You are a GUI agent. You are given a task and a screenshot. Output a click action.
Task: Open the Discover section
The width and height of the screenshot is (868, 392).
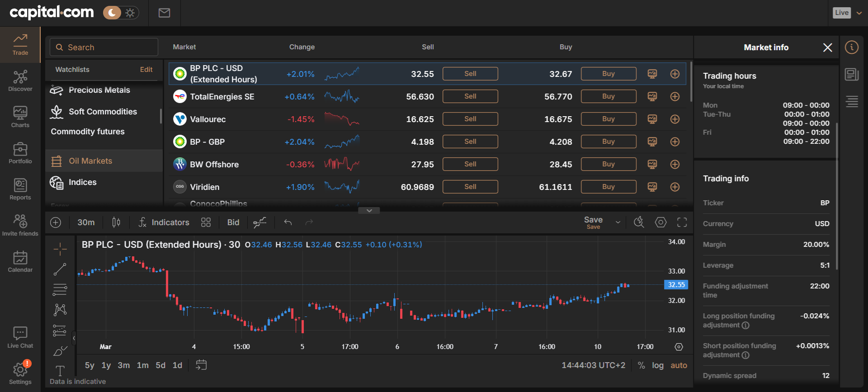[20, 81]
